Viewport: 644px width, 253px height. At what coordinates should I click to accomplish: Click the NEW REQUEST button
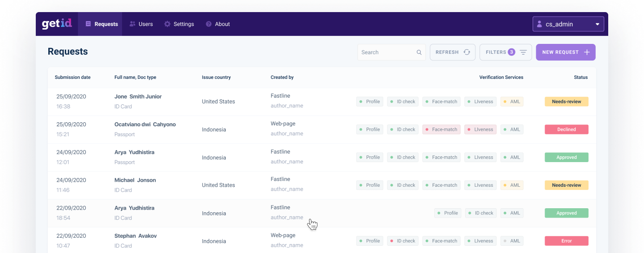(566, 52)
